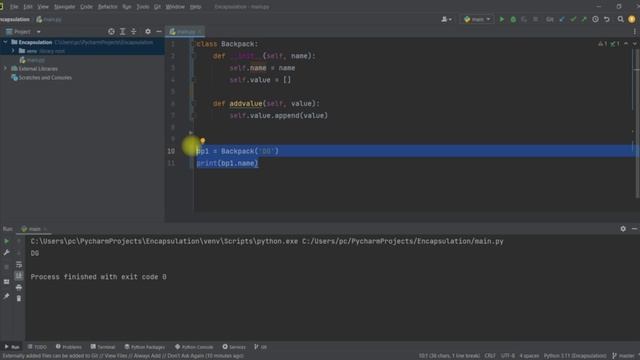The width and height of the screenshot is (640, 360).
Task: Open Search Everywhere magnifier icon
Action: point(620,19)
